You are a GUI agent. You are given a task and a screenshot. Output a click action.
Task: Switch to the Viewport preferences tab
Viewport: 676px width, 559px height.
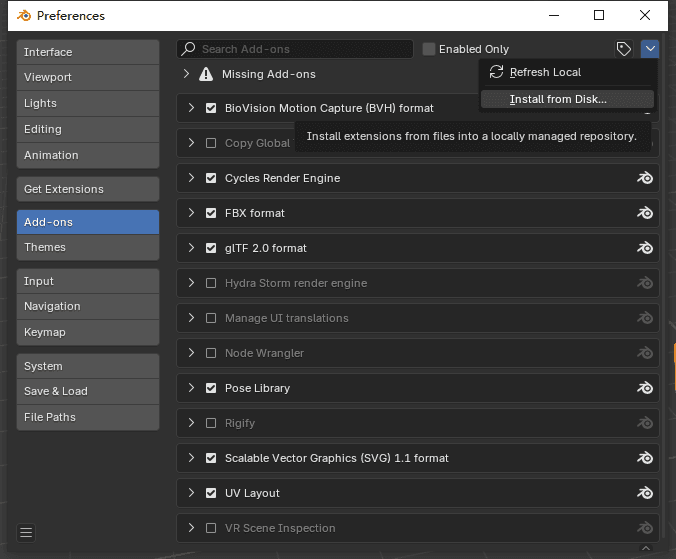[x=88, y=78]
